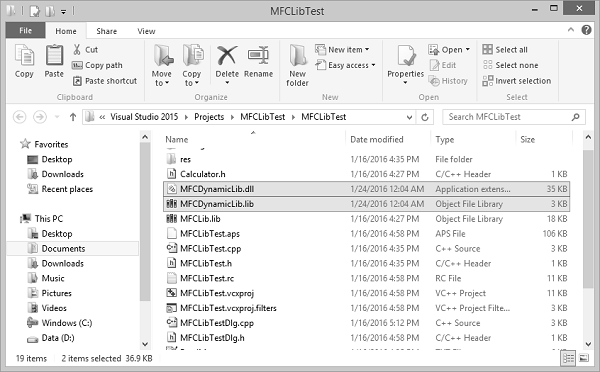Switch to the View ribbon tab

pos(146,31)
